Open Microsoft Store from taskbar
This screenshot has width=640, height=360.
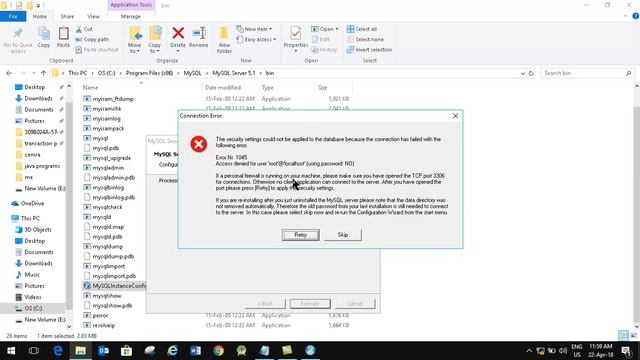[126, 351]
